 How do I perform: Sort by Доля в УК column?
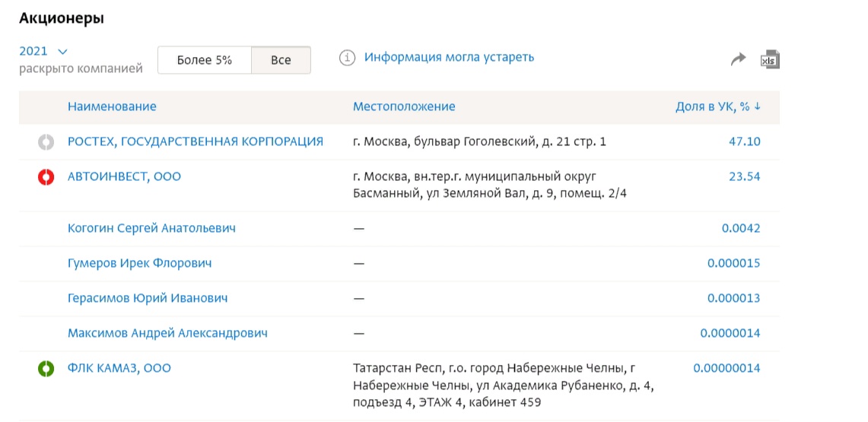[x=717, y=106]
